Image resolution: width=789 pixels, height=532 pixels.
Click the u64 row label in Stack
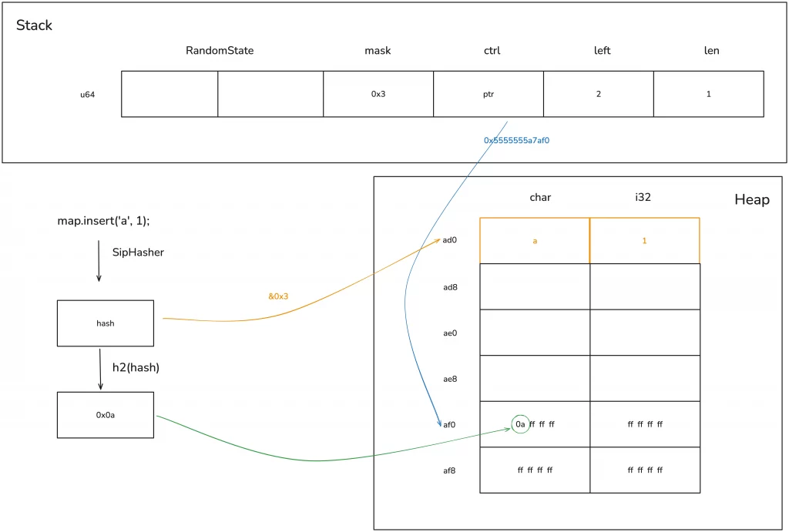click(88, 95)
